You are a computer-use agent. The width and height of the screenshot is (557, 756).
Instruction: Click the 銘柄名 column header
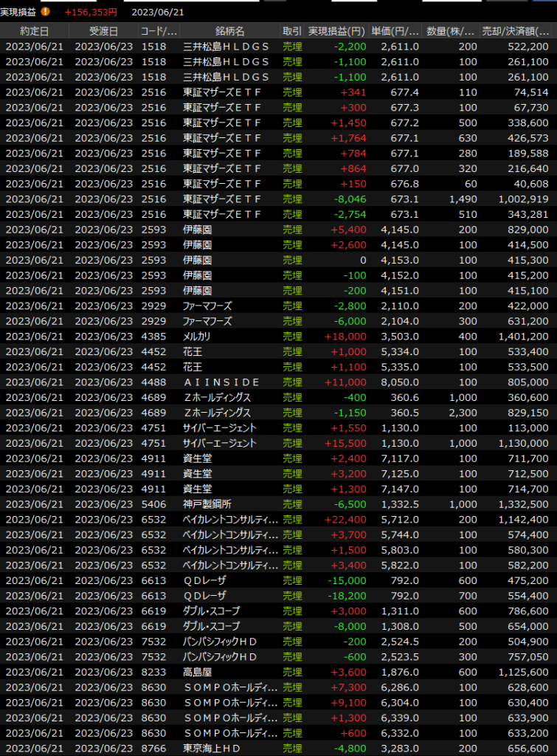point(229,31)
